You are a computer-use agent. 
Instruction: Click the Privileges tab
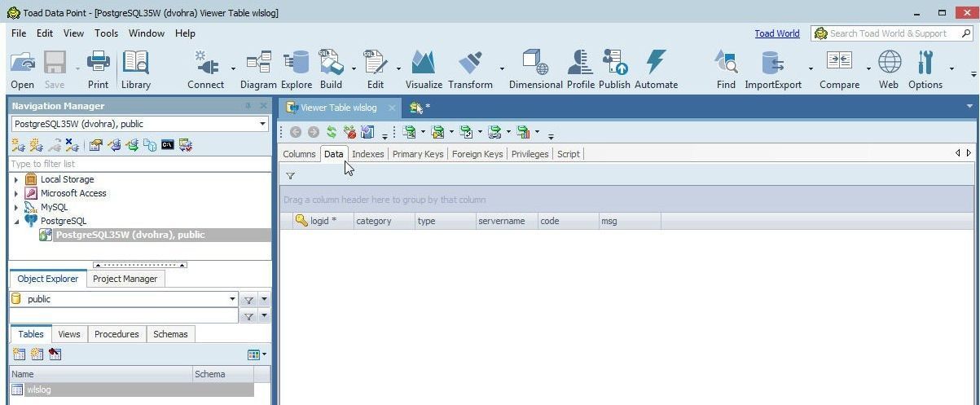click(530, 154)
